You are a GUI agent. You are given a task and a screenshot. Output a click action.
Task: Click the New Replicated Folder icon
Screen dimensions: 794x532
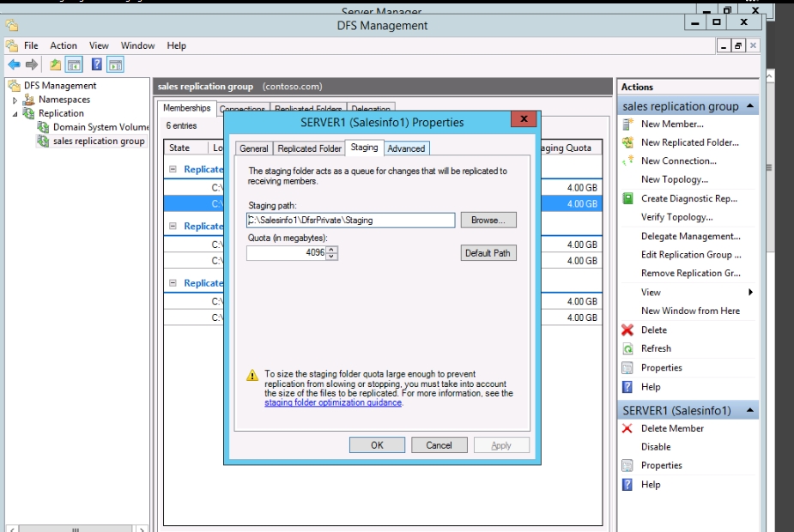627,142
